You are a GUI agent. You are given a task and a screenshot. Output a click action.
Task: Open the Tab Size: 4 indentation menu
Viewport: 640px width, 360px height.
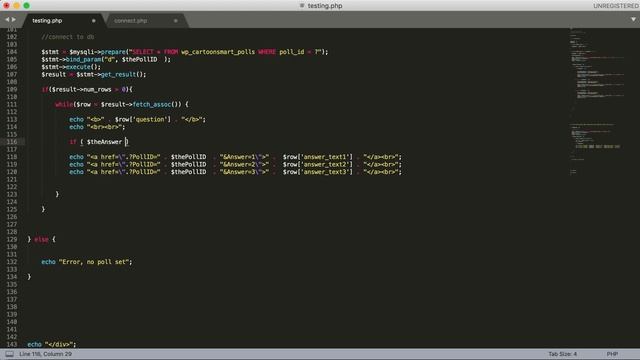(x=562, y=354)
